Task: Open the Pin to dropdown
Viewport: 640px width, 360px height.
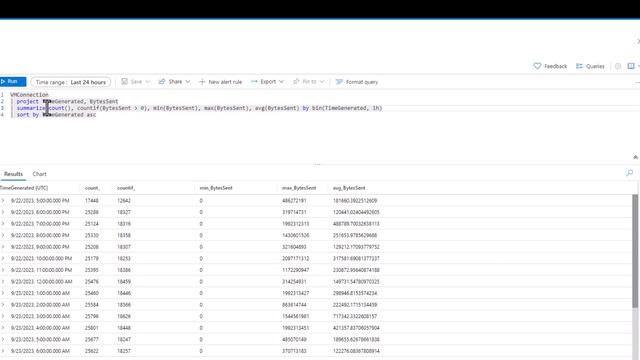Action: (x=309, y=82)
